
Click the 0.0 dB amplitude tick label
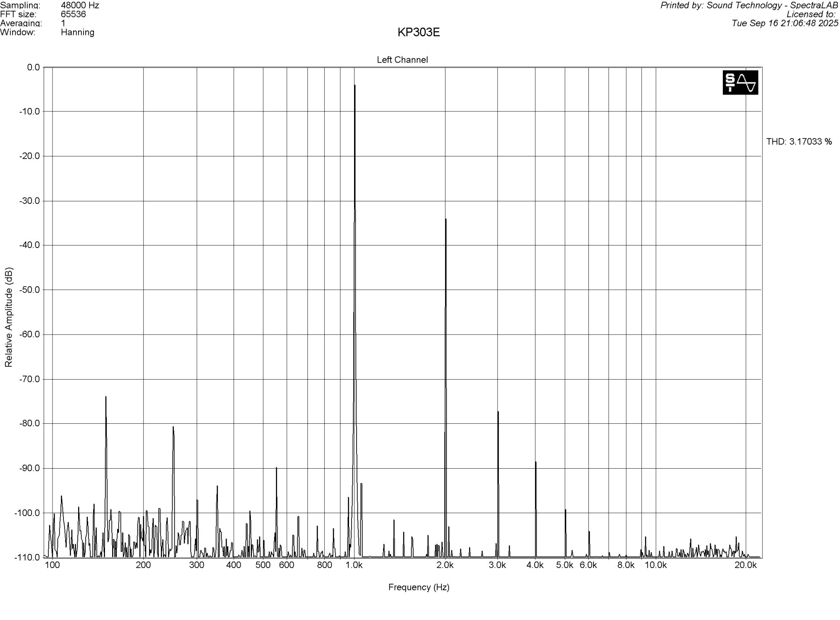pos(33,68)
